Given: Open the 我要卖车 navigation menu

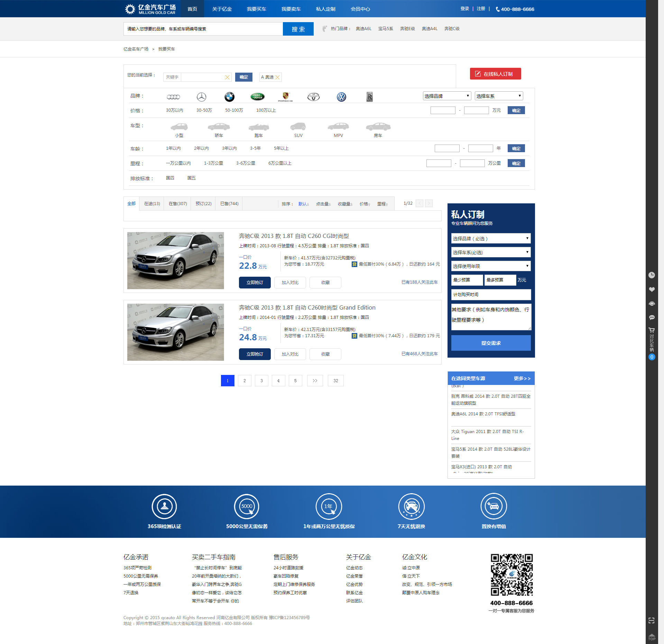Looking at the screenshot, I should point(291,9).
